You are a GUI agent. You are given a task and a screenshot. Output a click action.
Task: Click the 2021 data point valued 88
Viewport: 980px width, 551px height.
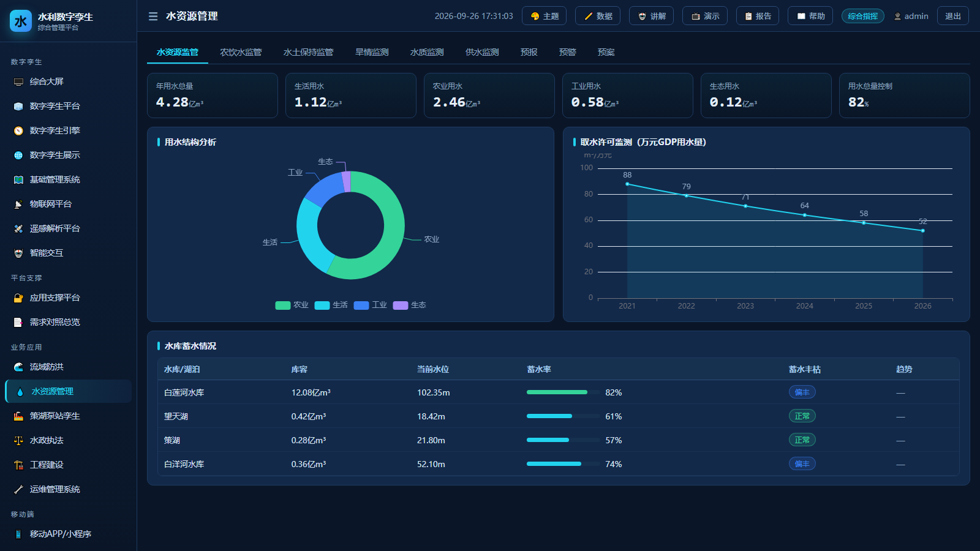tap(627, 184)
